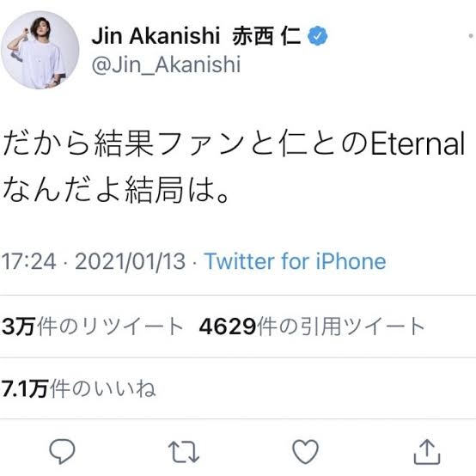Click the display name Jin Akanishi
The image size is (476, 476).
click(x=156, y=36)
